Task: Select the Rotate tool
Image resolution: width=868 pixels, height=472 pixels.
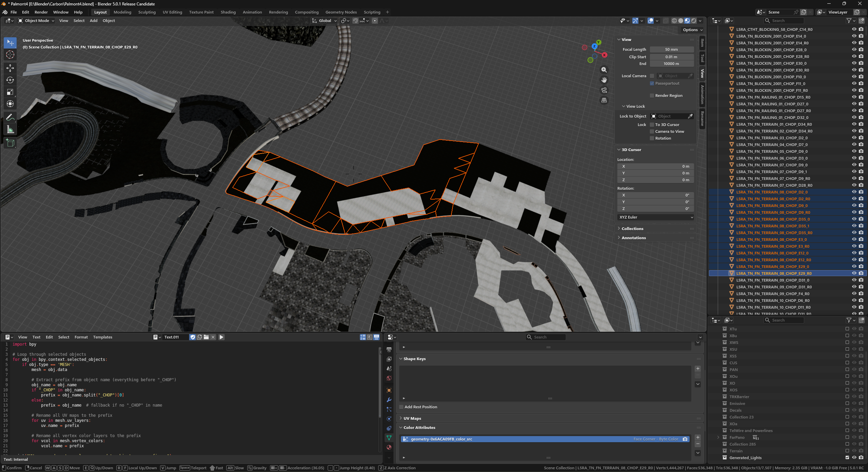Action: tap(10, 80)
